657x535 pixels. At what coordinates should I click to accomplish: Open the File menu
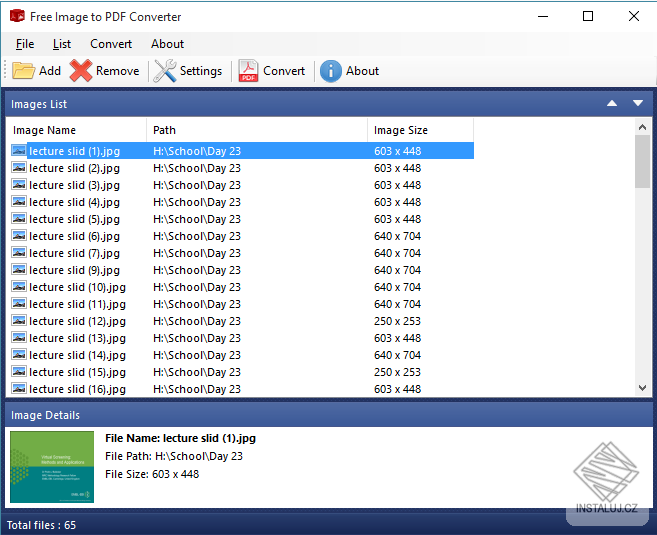tap(25, 44)
